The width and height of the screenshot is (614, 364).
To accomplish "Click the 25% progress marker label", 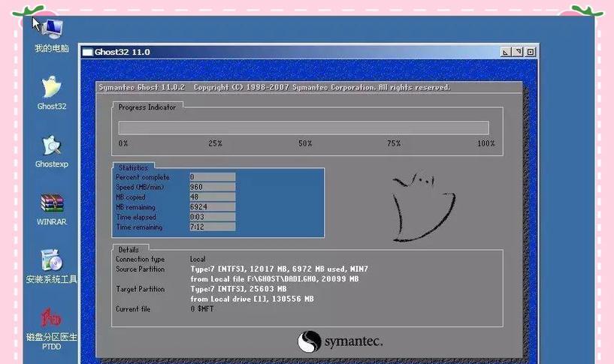I will (216, 143).
